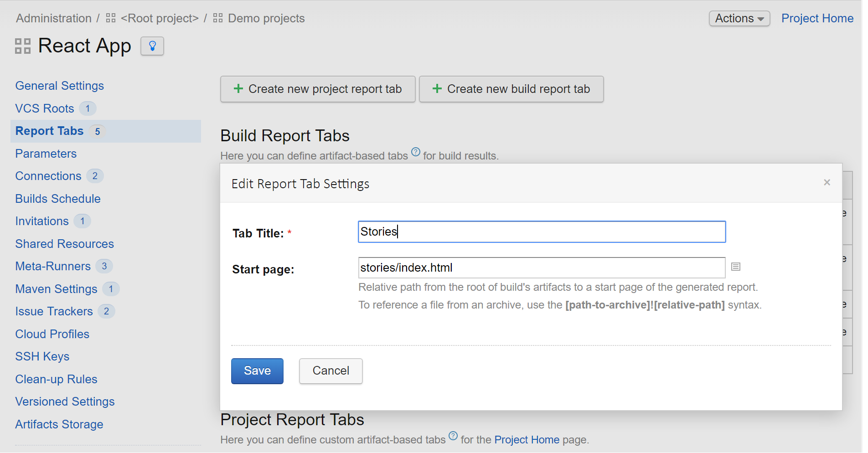This screenshot has height=453, width=868.
Task: Open help icon next to build artifact-based tabs
Action: pos(416,152)
